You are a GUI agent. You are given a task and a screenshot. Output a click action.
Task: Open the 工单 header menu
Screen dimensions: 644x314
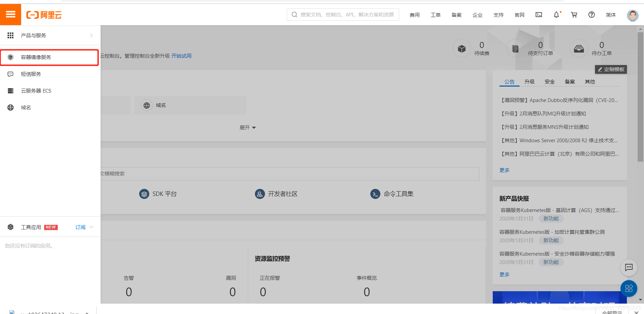pos(435,15)
